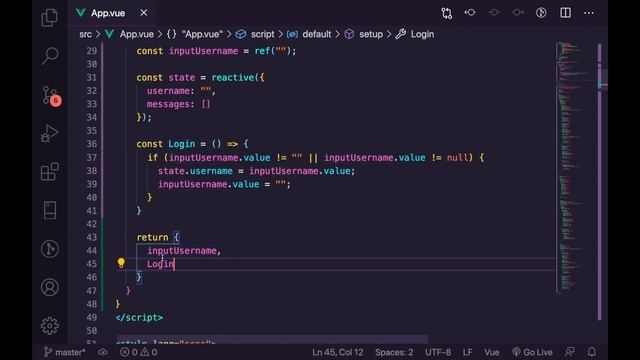Image resolution: width=640 pixels, height=360 pixels.
Task: Start server with Go Live
Action: 532,352
